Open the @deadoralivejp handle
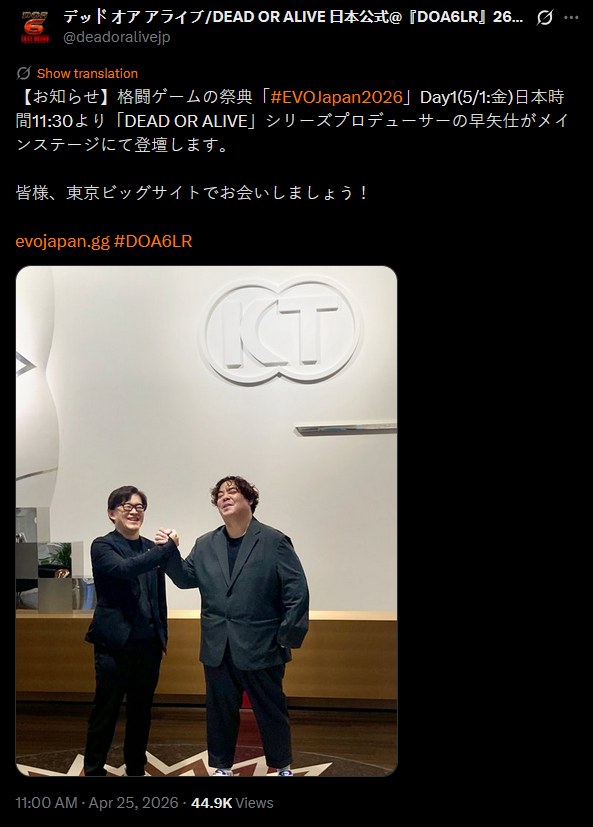The width and height of the screenshot is (593, 827). (x=117, y=37)
